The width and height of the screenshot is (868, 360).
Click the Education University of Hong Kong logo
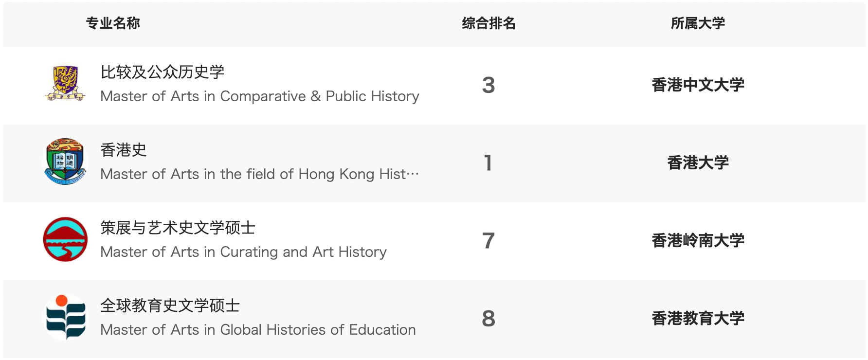coord(65,317)
